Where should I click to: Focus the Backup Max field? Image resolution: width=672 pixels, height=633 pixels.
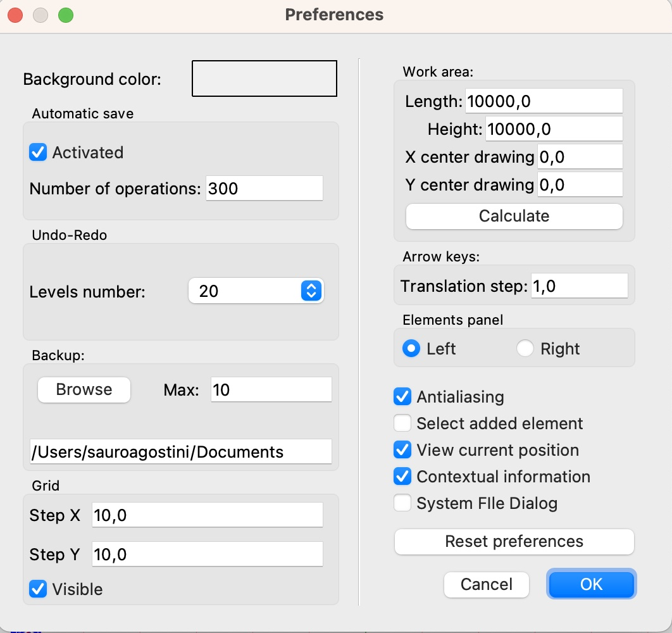click(271, 389)
